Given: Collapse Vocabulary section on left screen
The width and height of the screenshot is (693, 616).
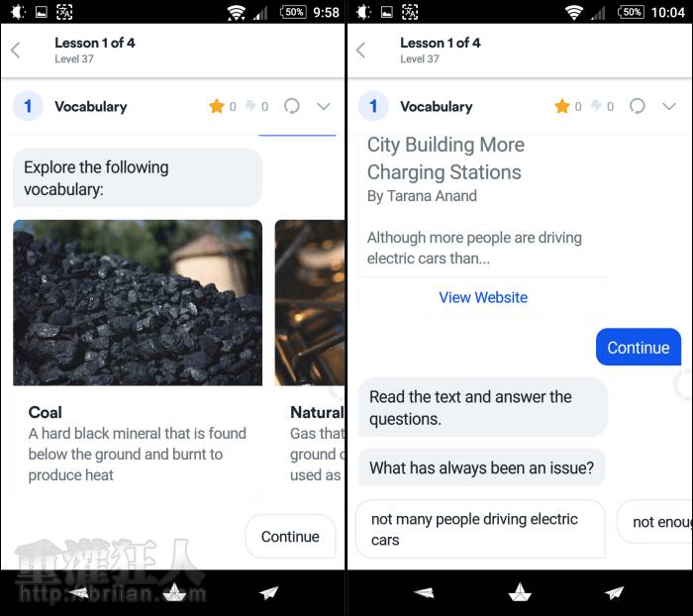Looking at the screenshot, I should coord(324,106).
